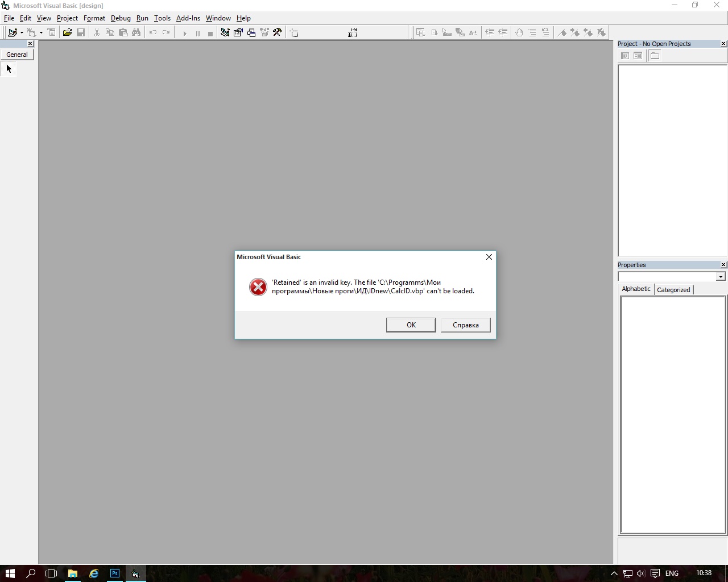This screenshot has height=582, width=728.
Task: Toggle Bookmark with the first flag icon
Action: click(562, 33)
